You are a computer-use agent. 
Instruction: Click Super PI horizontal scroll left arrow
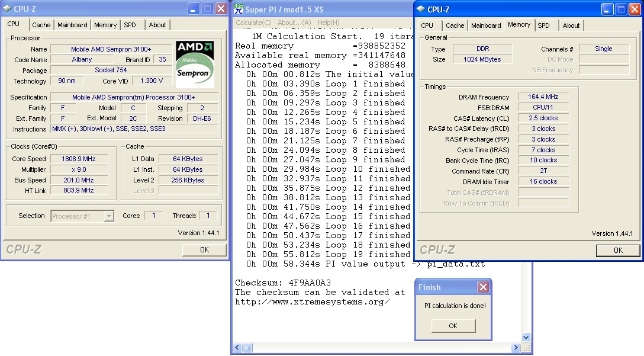237,348
